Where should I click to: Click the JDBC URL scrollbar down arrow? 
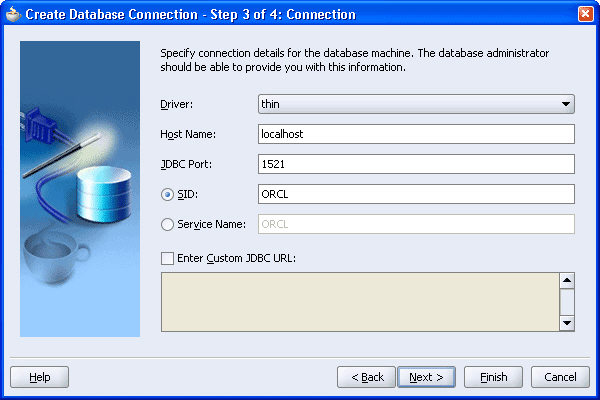(x=567, y=323)
